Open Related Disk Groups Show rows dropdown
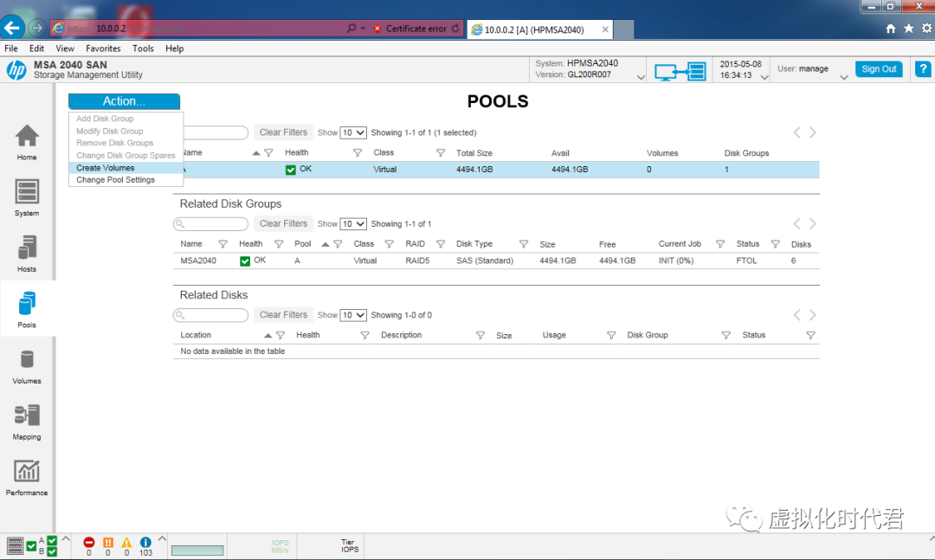 pyautogui.click(x=353, y=223)
